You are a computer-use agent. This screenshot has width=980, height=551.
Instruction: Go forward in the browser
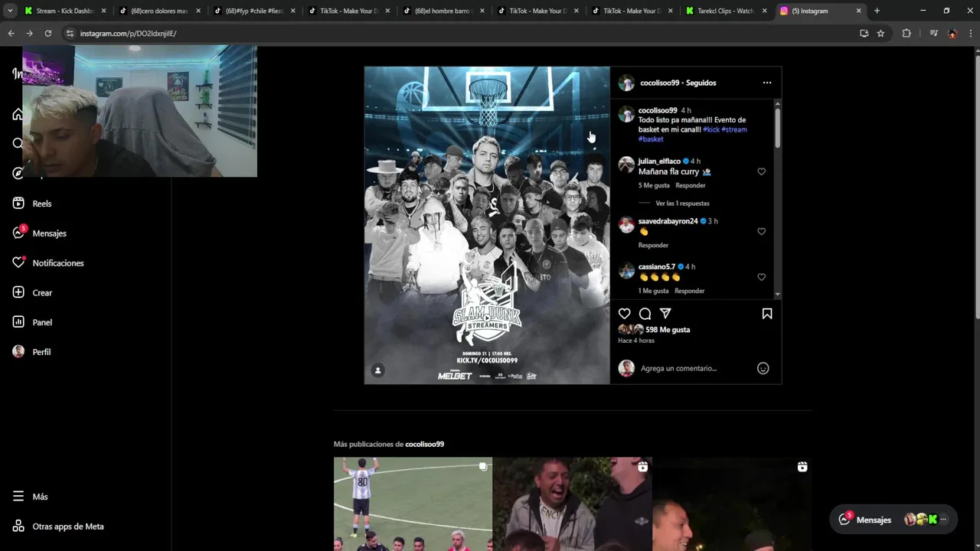point(29,34)
